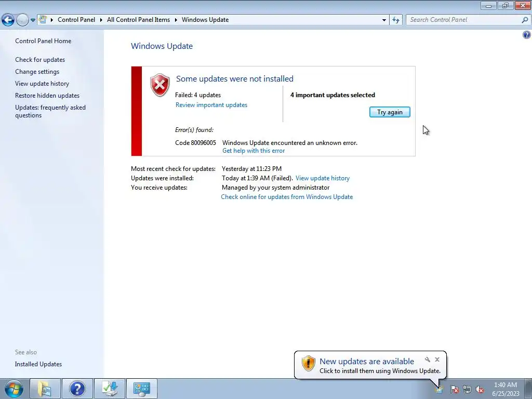Open the Windows Start orb
532x399 pixels.
pyautogui.click(x=14, y=389)
